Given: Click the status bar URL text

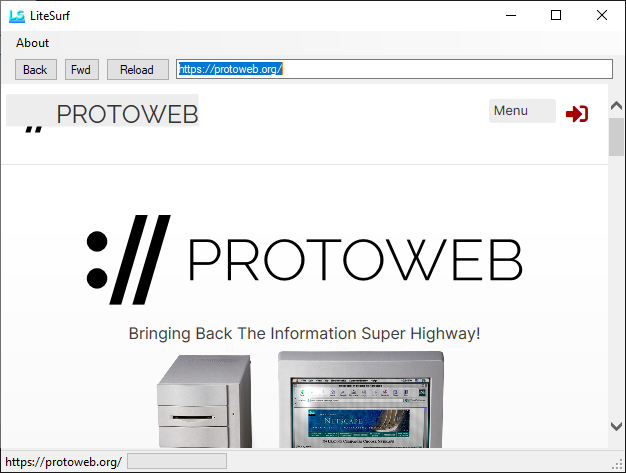Looking at the screenshot, I should coord(63,462).
